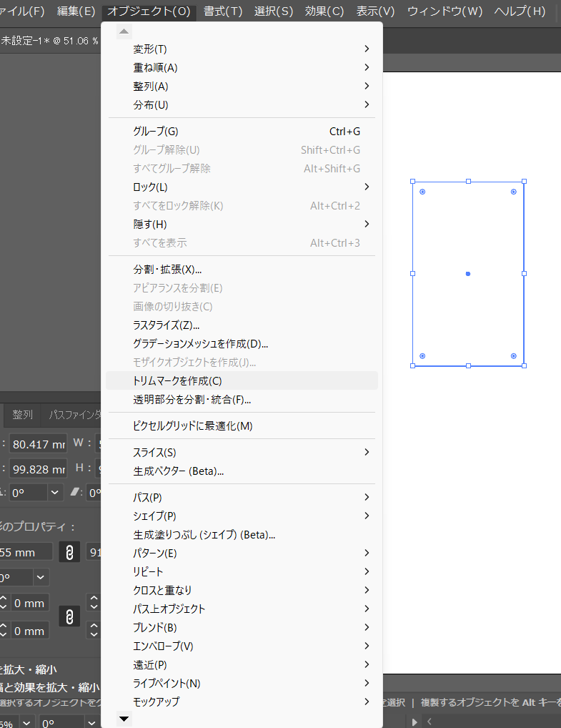The height and width of the screenshot is (728, 561).
Task: Toggle the corner radius link icon
Action: [x=69, y=616]
